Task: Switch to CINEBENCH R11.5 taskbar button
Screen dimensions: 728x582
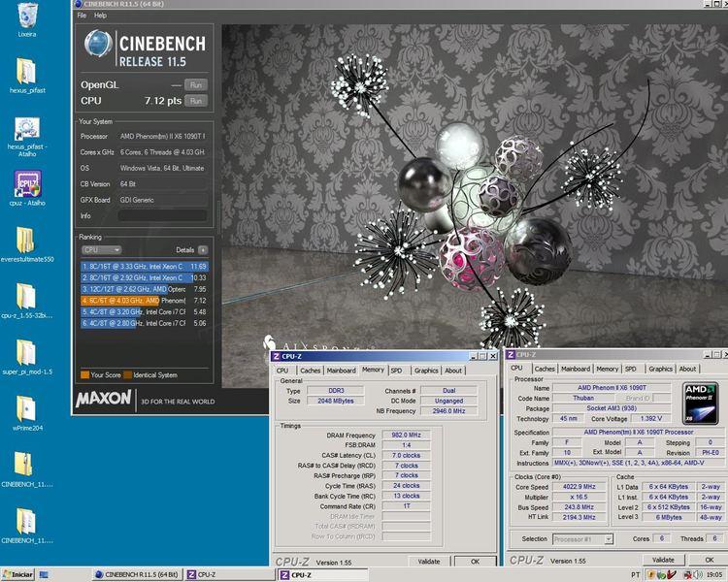Action: 136,574
